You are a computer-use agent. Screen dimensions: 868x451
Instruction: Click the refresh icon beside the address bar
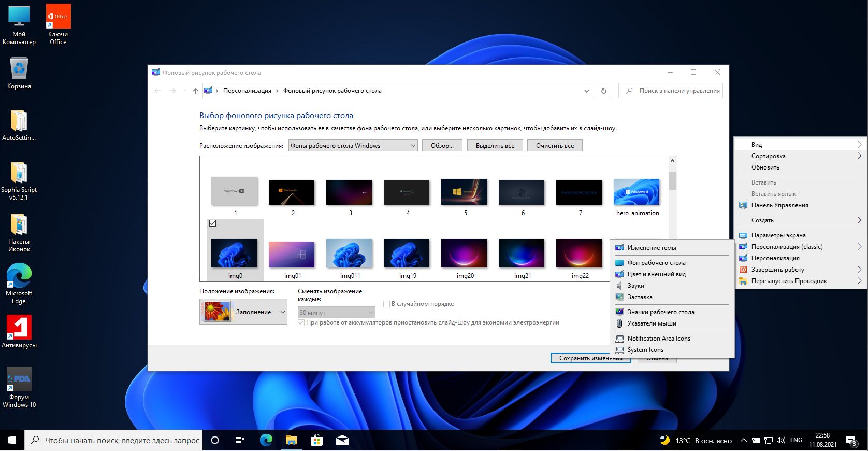(x=603, y=91)
